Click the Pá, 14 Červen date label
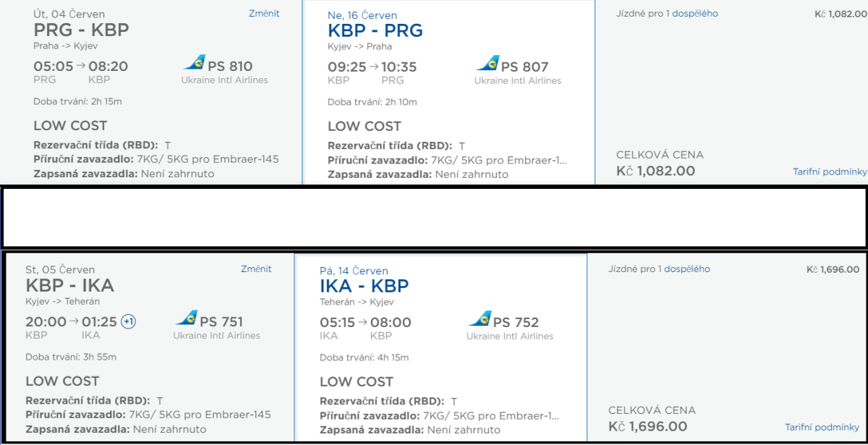 tap(354, 271)
